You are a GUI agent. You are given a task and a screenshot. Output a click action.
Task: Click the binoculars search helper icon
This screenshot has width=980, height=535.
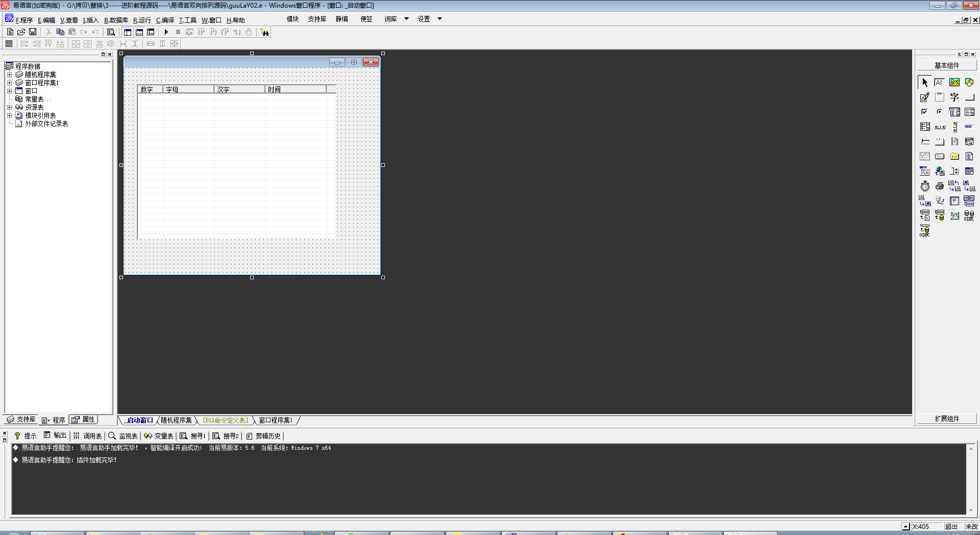click(x=264, y=32)
